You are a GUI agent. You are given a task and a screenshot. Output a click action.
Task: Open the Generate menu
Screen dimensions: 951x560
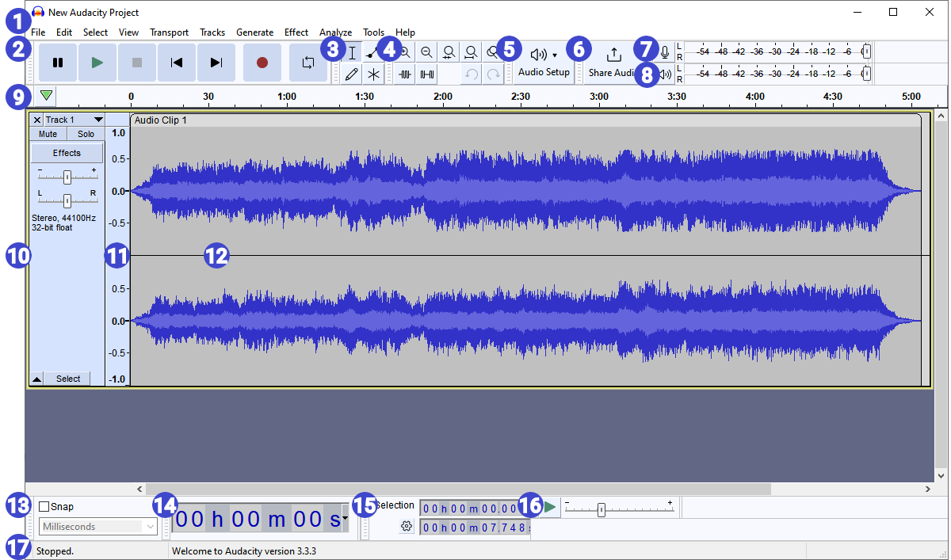tap(254, 32)
